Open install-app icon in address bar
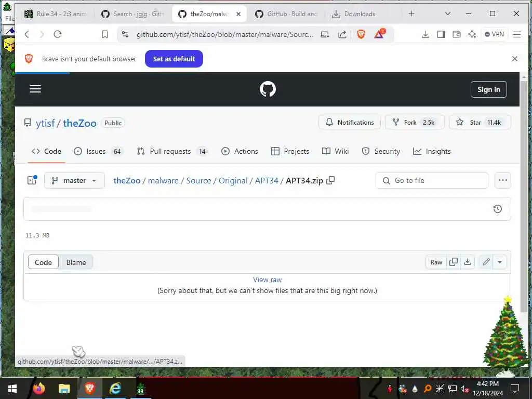Image resolution: width=532 pixels, height=399 pixels. [x=325, y=34]
